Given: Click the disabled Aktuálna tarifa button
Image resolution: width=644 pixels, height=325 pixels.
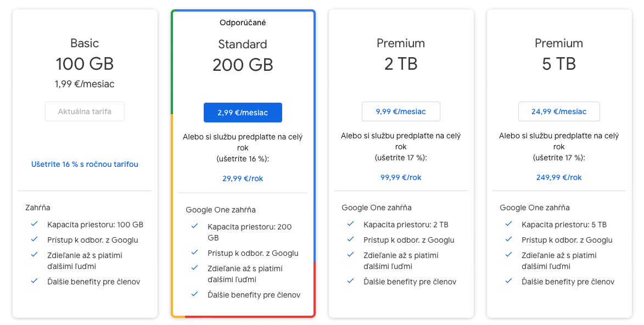Looking at the screenshot, I should (85, 111).
